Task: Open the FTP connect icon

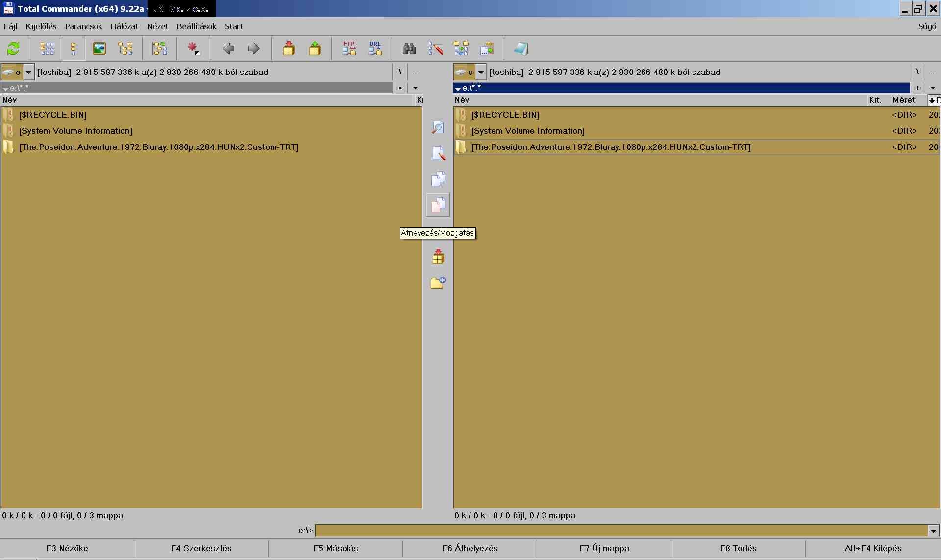Action: tap(348, 49)
